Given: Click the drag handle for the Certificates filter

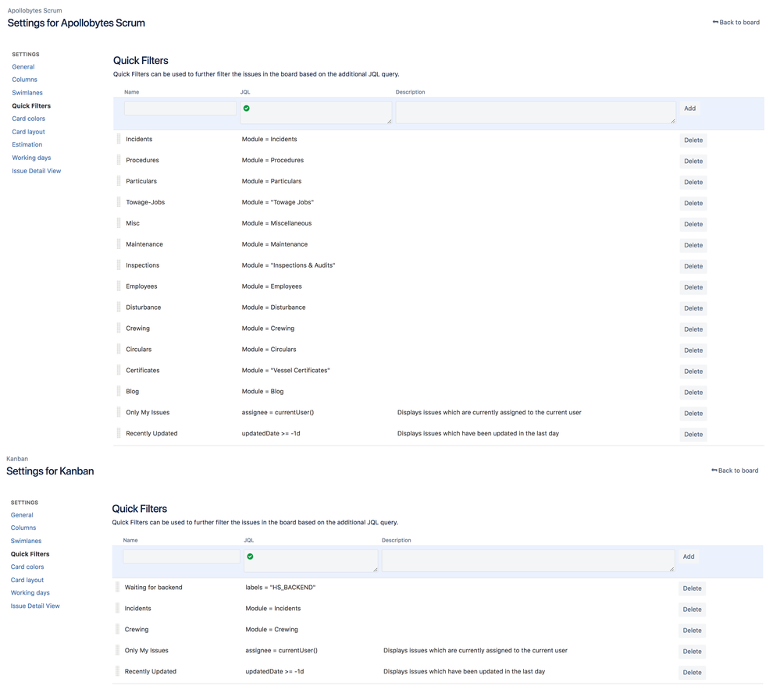Looking at the screenshot, I should tap(119, 371).
